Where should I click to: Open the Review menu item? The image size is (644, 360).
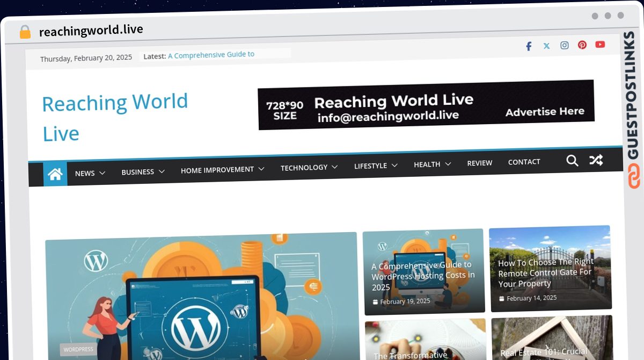coord(480,163)
